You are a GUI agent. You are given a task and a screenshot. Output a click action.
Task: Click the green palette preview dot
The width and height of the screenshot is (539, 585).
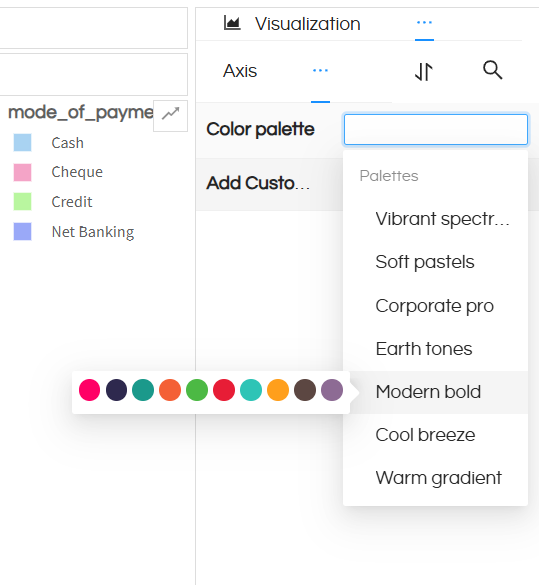(x=197, y=390)
